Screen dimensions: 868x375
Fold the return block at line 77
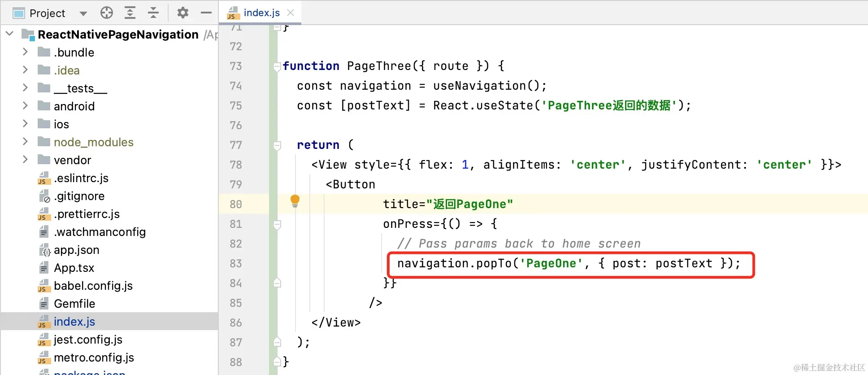[277, 146]
